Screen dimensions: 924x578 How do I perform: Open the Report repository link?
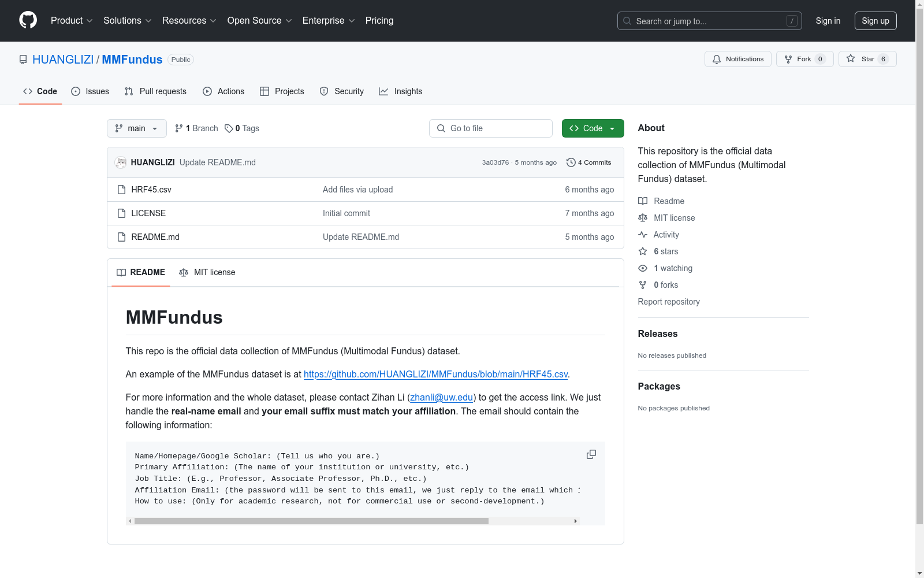tap(669, 302)
